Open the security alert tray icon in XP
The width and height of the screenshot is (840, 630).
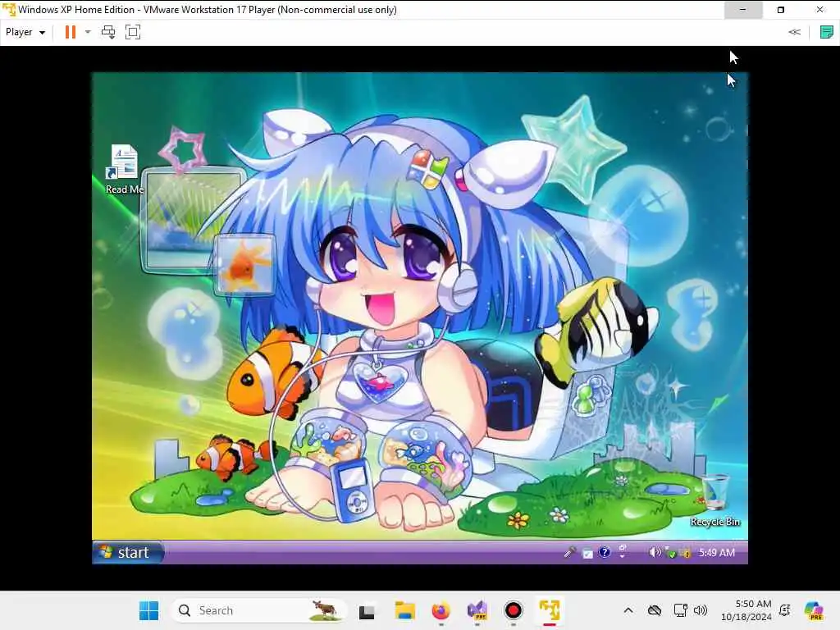pos(685,552)
